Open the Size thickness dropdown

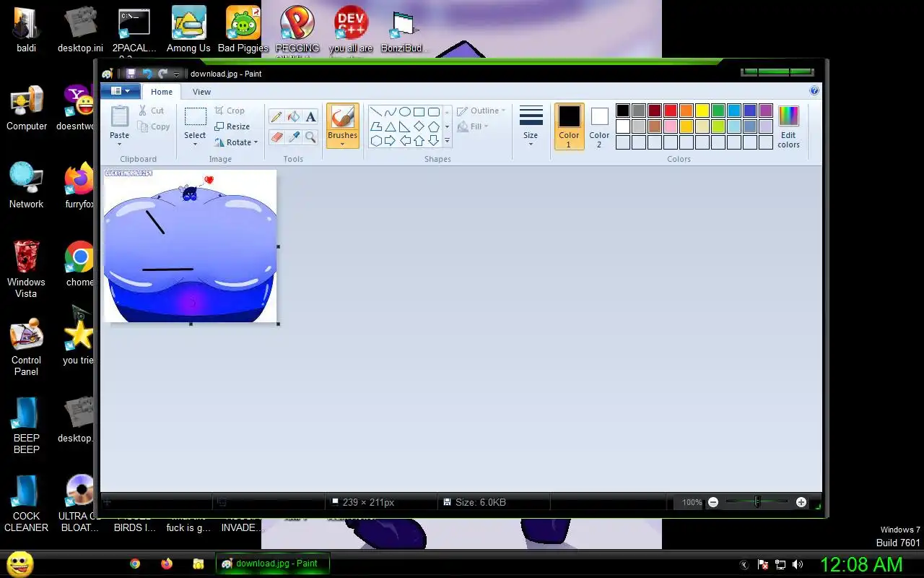pyautogui.click(x=531, y=126)
